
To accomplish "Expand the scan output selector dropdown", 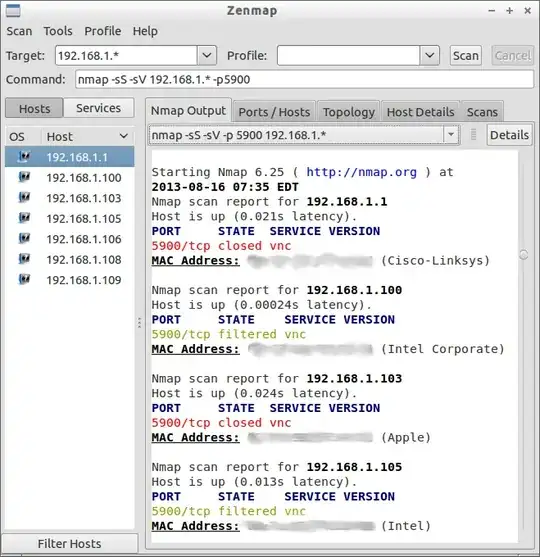I will tap(451, 135).
